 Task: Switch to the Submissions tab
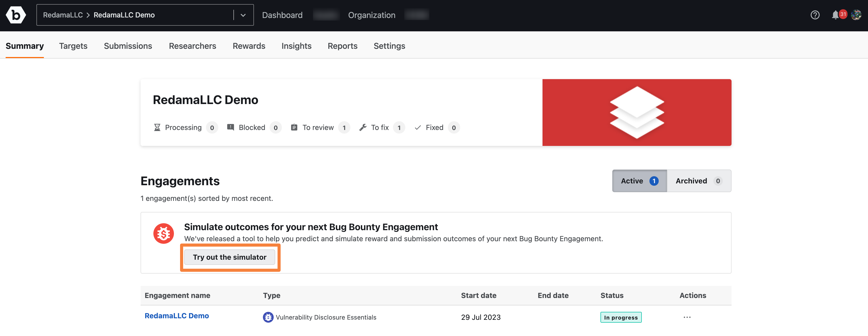click(128, 46)
